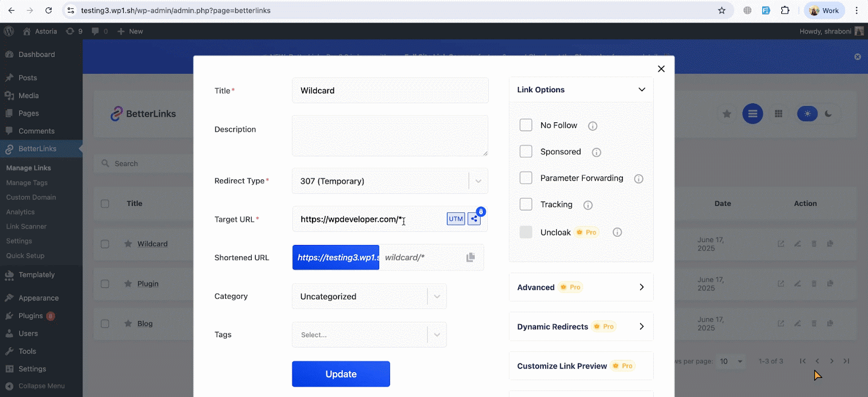Close the link edit modal
868x397 pixels.
pyautogui.click(x=661, y=68)
